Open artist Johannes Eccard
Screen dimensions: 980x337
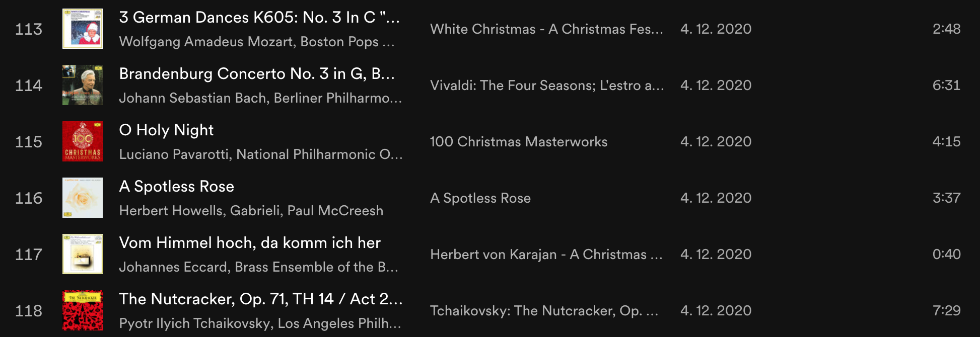coord(173,267)
